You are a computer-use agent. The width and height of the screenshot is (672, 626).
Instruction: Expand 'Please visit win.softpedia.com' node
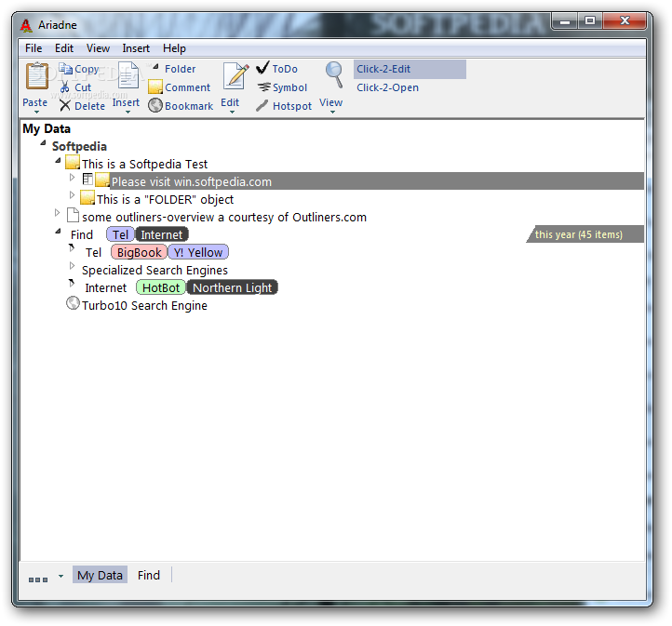click(72, 178)
